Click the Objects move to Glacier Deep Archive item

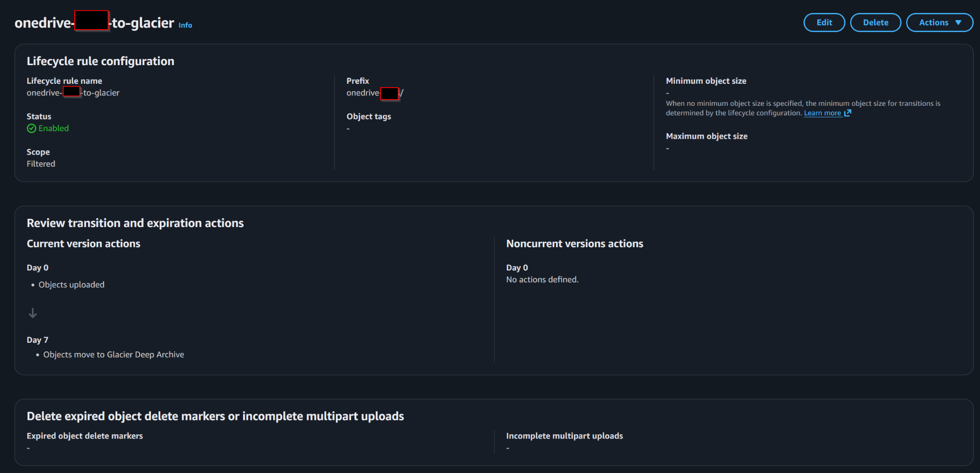click(x=113, y=355)
